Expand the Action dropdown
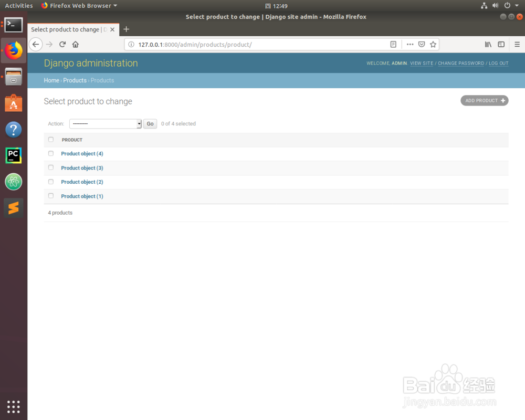The width and height of the screenshot is (525, 420). (x=106, y=123)
